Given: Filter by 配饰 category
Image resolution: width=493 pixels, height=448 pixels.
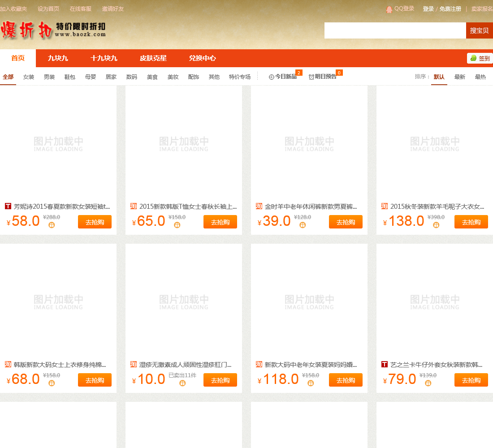Looking at the screenshot, I should point(193,77).
